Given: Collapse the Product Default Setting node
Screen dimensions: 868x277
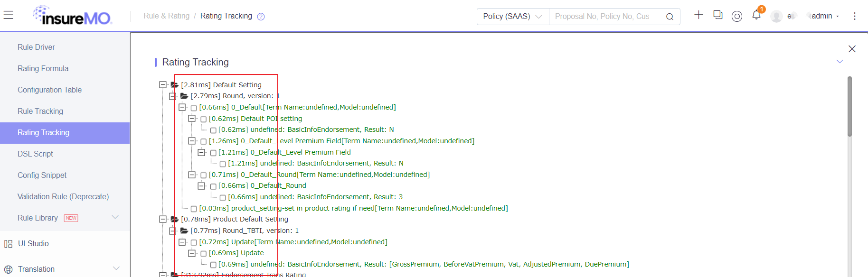Looking at the screenshot, I should point(163,219).
